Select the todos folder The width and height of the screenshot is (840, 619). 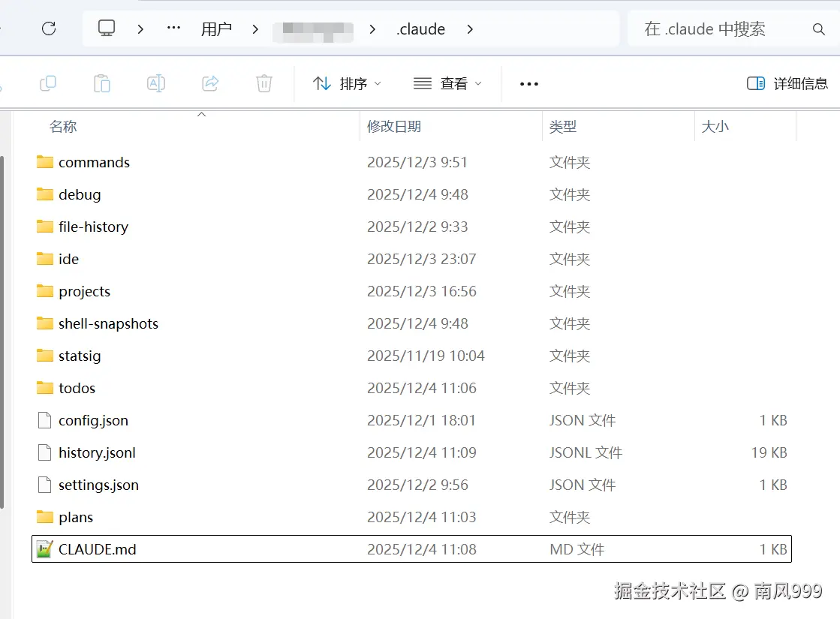point(411,388)
